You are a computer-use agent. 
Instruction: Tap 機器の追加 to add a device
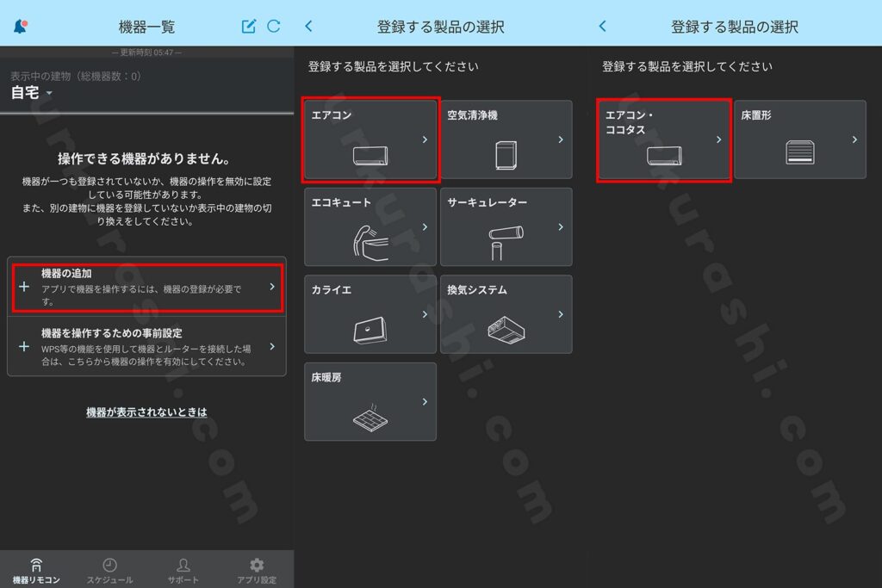(x=146, y=286)
